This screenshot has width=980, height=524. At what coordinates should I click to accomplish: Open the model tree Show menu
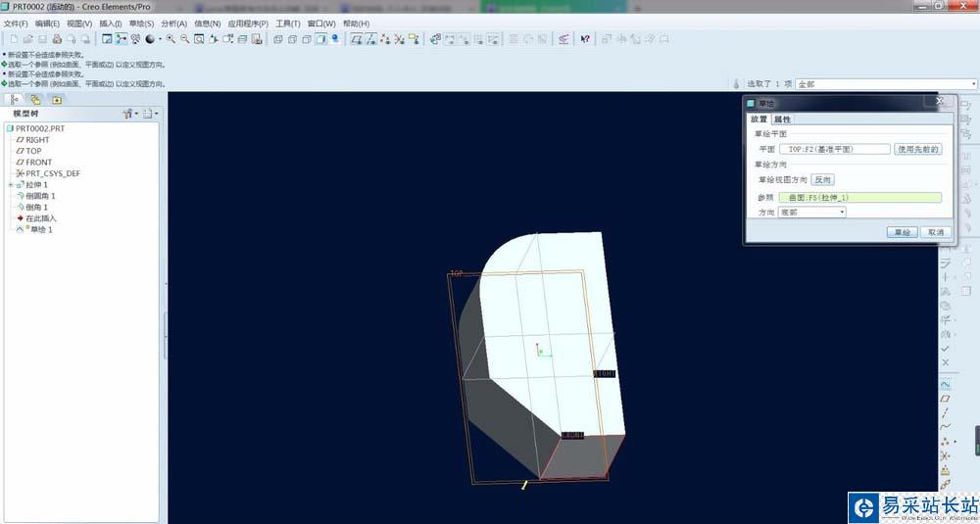coord(130,114)
